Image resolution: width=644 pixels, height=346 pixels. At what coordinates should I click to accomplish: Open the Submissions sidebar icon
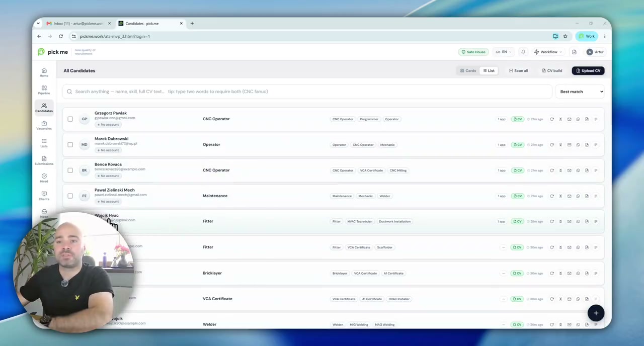tap(44, 160)
